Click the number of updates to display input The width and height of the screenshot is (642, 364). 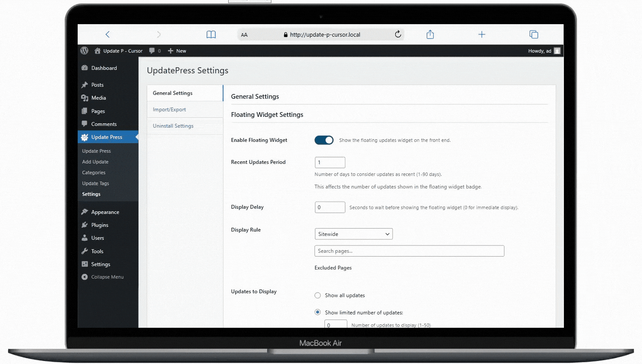coord(336,324)
